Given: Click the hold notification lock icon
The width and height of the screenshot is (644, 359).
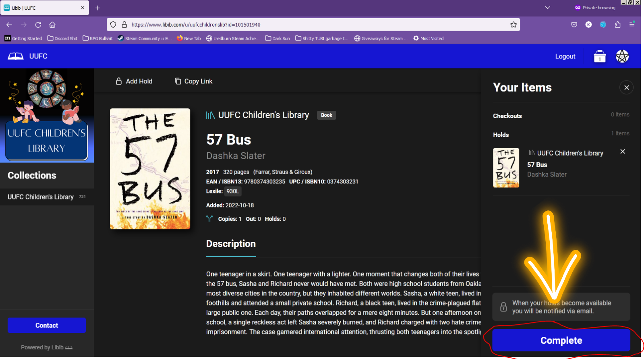Looking at the screenshot, I should coord(503,307).
